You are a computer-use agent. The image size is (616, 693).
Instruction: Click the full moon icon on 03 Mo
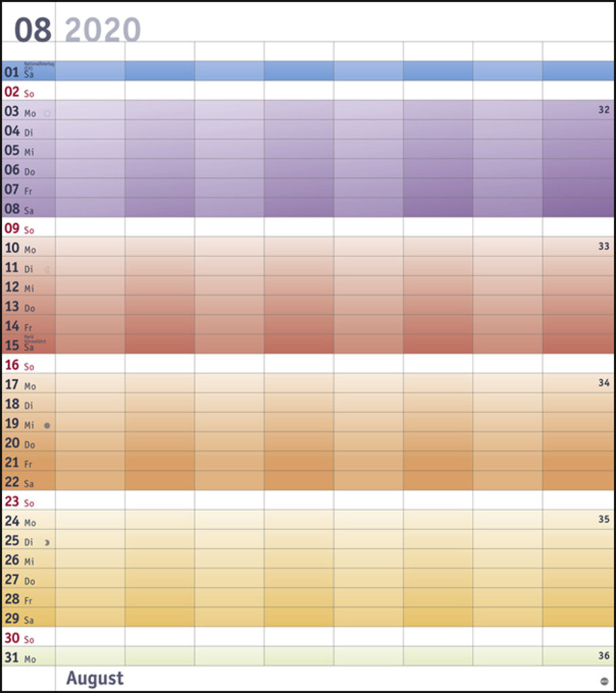pyautogui.click(x=47, y=114)
